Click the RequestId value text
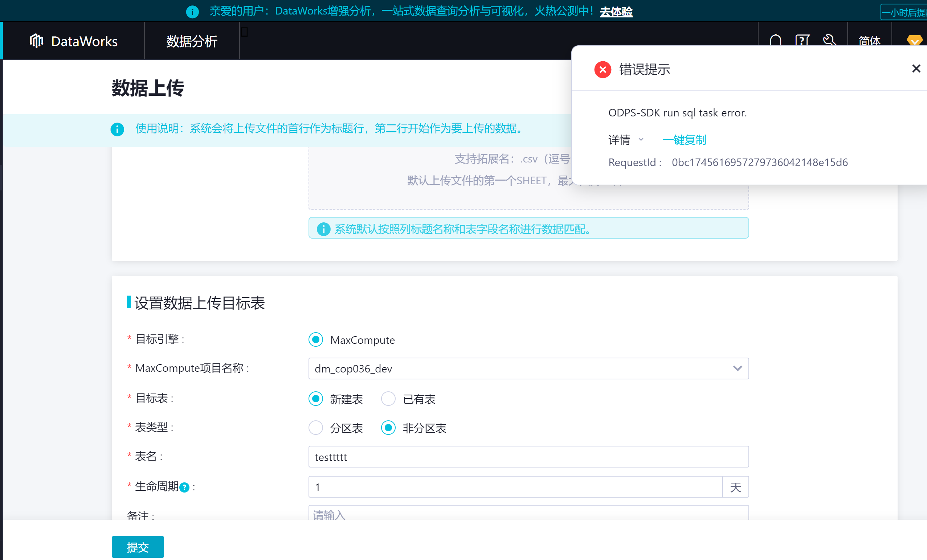Image resolution: width=927 pixels, height=560 pixels. pyautogui.click(x=760, y=162)
